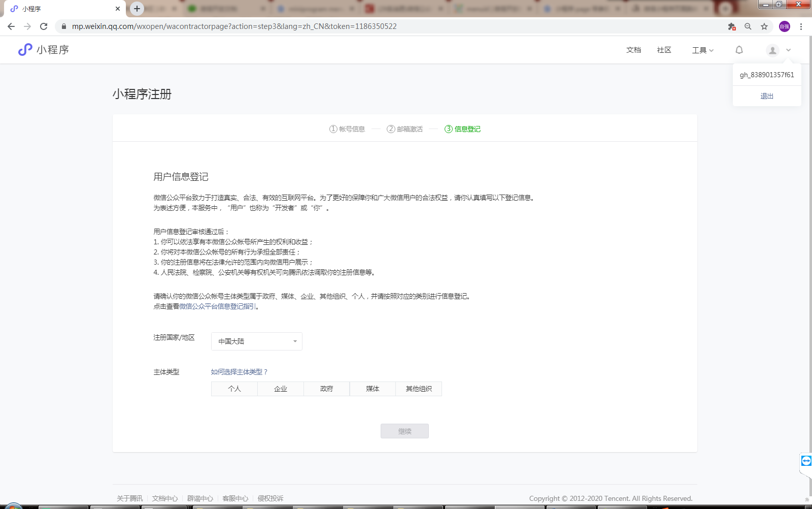
Task: Toggle the account dropdown arrow
Action: (789, 50)
